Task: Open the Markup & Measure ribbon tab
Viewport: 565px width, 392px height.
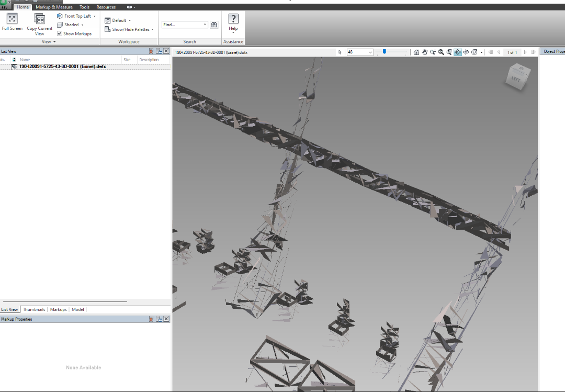Action: click(54, 7)
